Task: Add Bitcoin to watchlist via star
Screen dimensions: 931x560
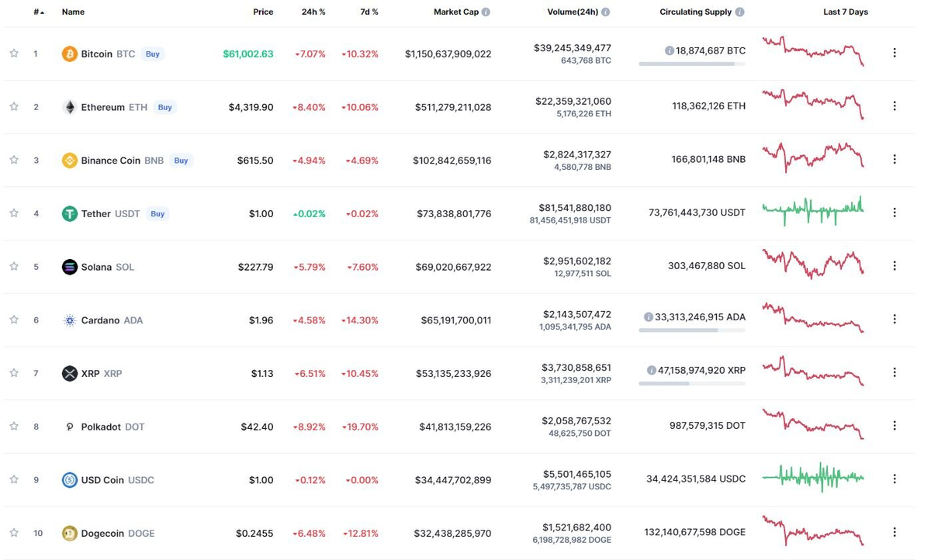Action: tap(13, 54)
